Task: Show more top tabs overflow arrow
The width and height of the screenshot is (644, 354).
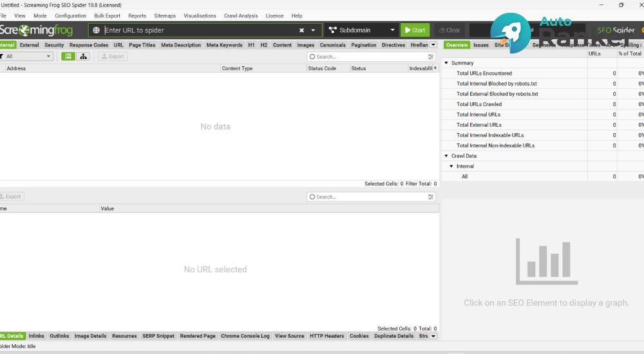Action: [x=433, y=45]
